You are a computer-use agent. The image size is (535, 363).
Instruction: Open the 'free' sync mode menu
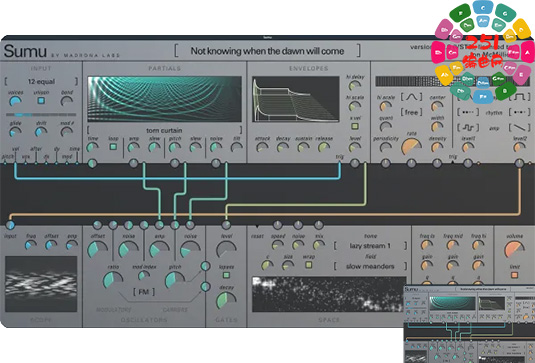click(x=411, y=112)
